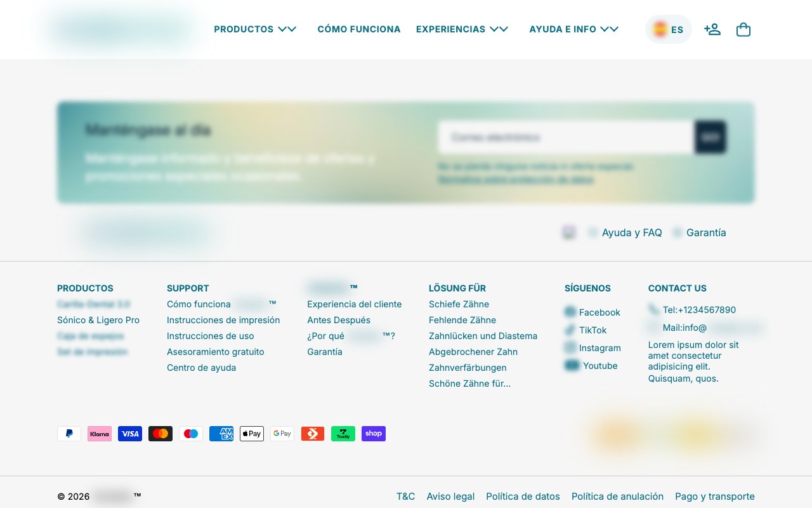Open the Youtube social link

(x=591, y=366)
